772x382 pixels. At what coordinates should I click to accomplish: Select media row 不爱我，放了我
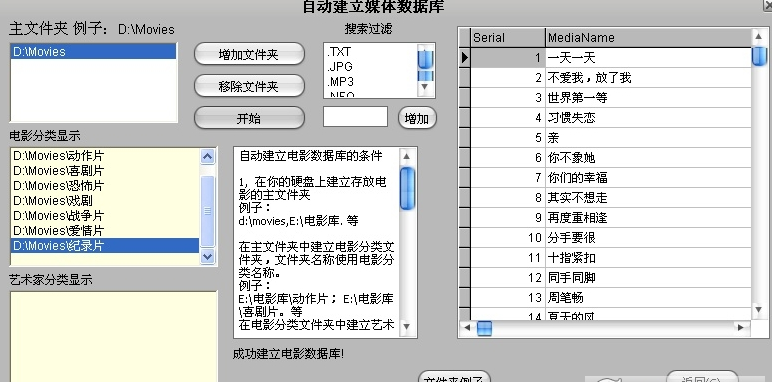[648, 78]
